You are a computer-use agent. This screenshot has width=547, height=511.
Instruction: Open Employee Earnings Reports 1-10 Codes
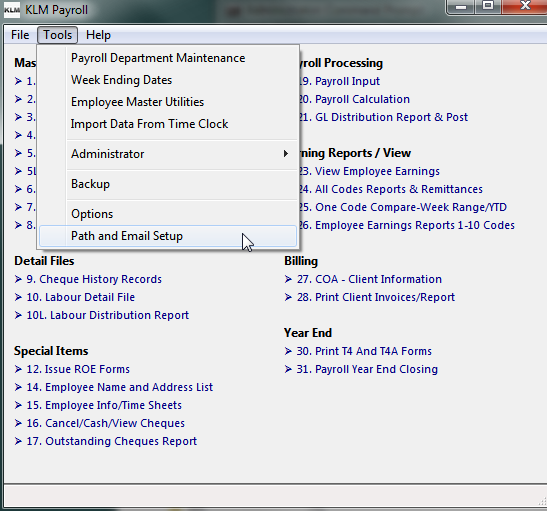[406, 225]
